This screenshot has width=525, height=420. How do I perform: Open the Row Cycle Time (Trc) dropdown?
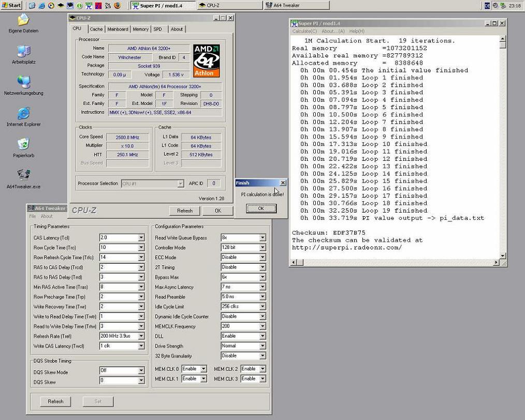point(141,247)
